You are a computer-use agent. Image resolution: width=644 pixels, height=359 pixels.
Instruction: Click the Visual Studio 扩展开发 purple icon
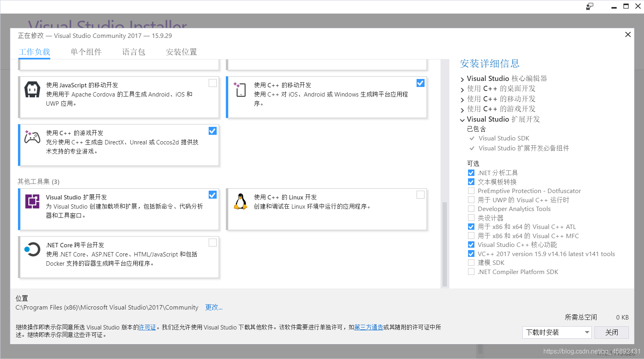(x=32, y=201)
